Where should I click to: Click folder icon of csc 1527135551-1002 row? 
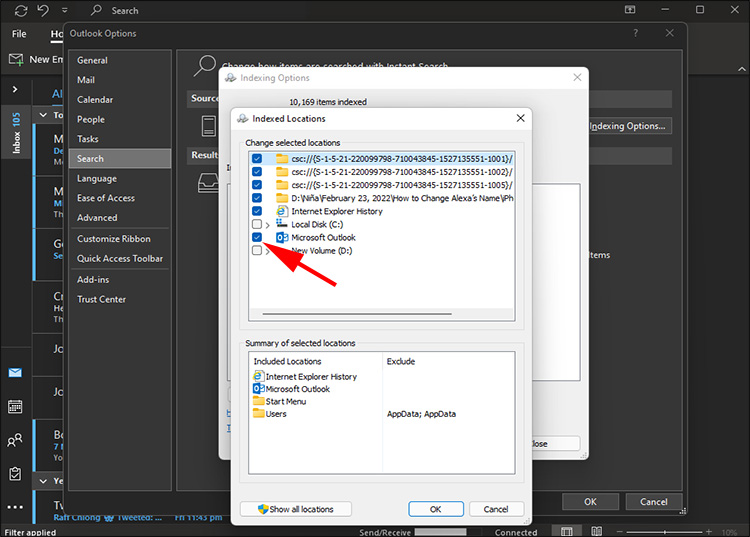pyautogui.click(x=282, y=172)
